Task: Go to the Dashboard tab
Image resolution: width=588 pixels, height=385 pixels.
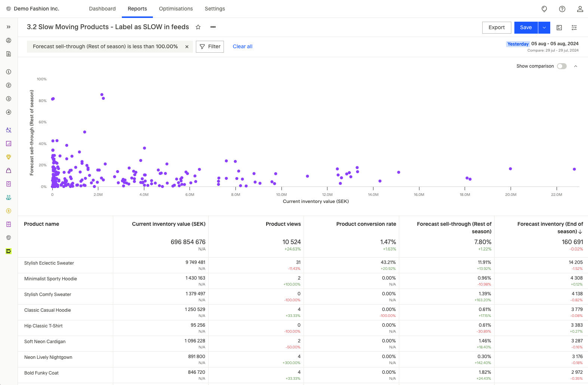Action: tap(102, 9)
